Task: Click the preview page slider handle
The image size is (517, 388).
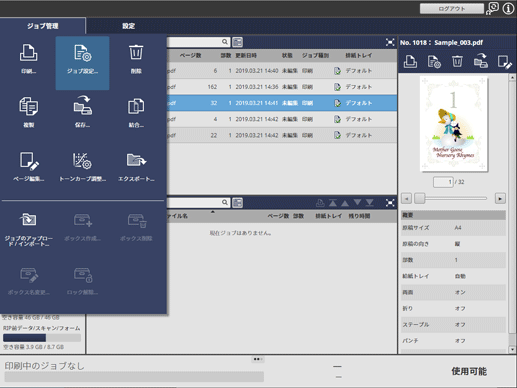Action: pos(420,198)
